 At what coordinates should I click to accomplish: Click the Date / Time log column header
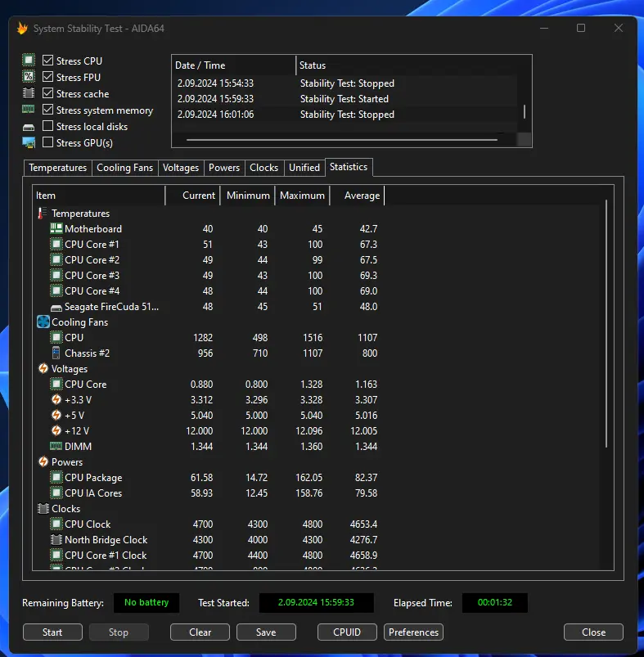(x=234, y=65)
